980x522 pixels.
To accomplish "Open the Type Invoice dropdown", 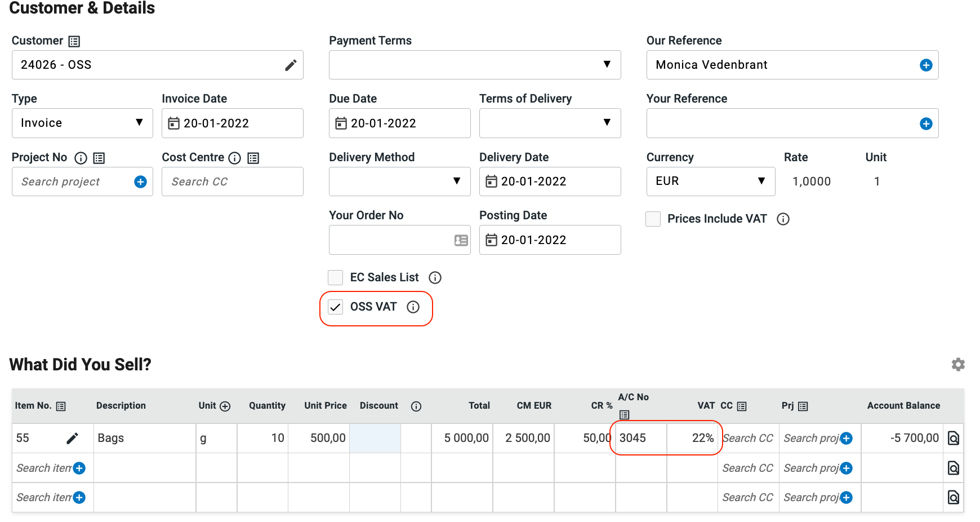I will coord(82,123).
